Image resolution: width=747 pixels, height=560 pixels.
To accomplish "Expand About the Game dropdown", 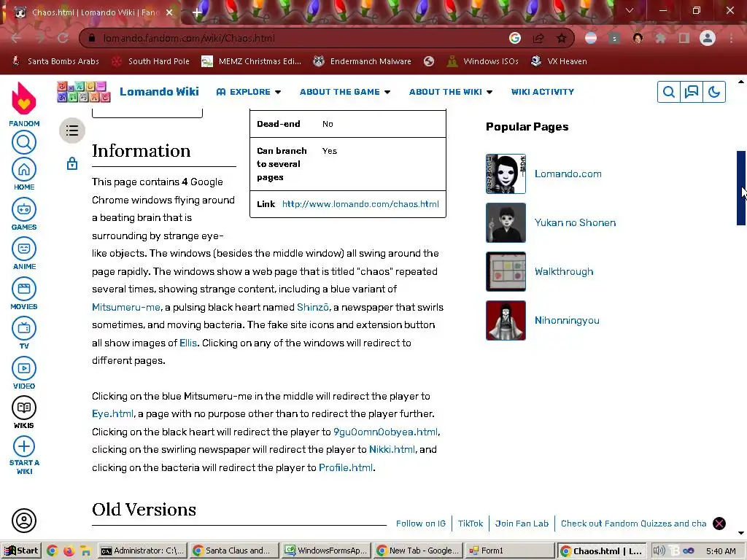I will pyautogui.click(x=345, y=92).
